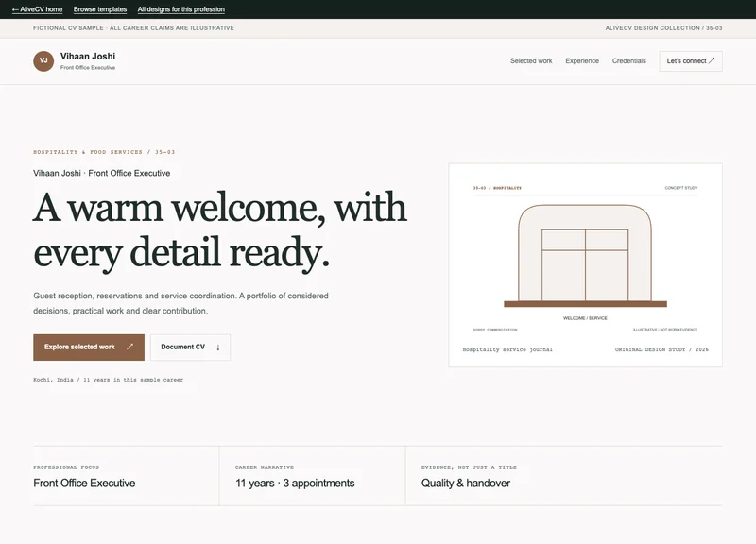Jump to Selected work section
Image resolution: width=756 pixels, height=544 pixels.
[x=531, y=61]
